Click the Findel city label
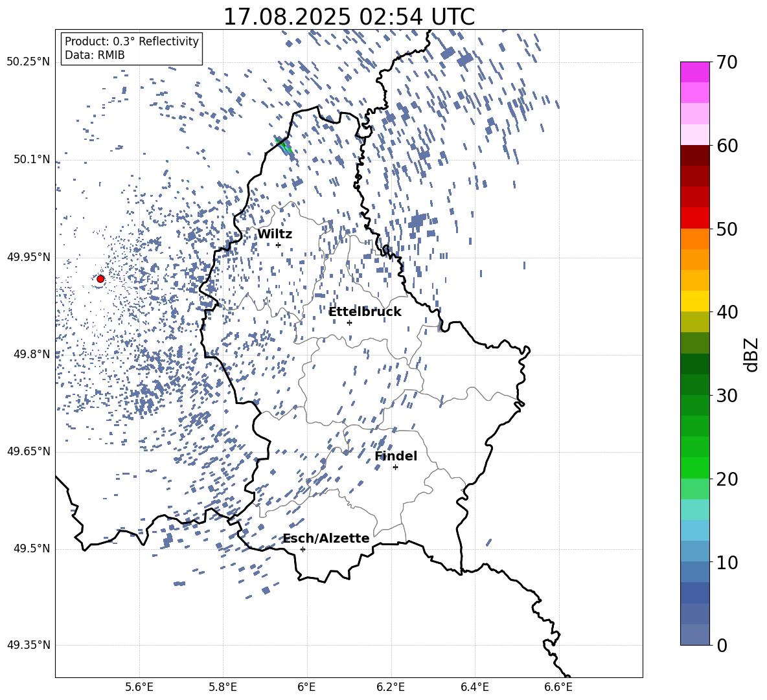The width and height of the screenshot is (767, 700). tap(396, 456)
